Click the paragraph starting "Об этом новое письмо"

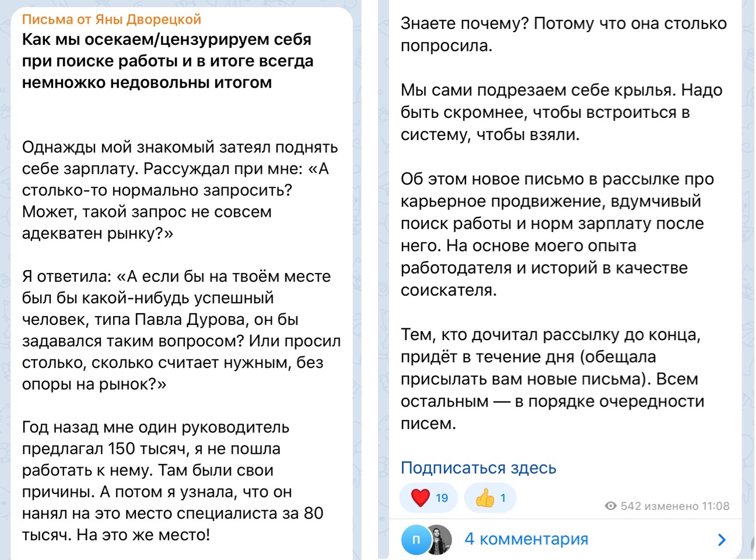click(x=557, y=234)
